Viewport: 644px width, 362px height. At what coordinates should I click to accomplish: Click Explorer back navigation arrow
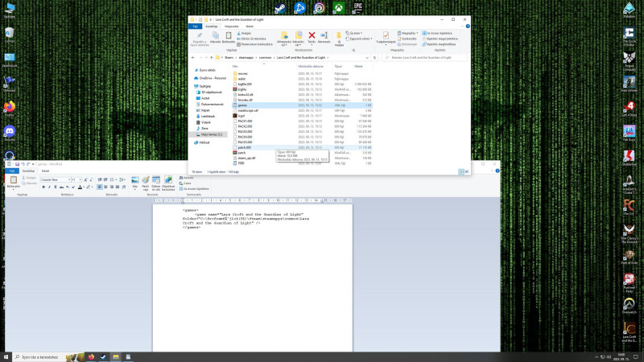click(193, 58)
